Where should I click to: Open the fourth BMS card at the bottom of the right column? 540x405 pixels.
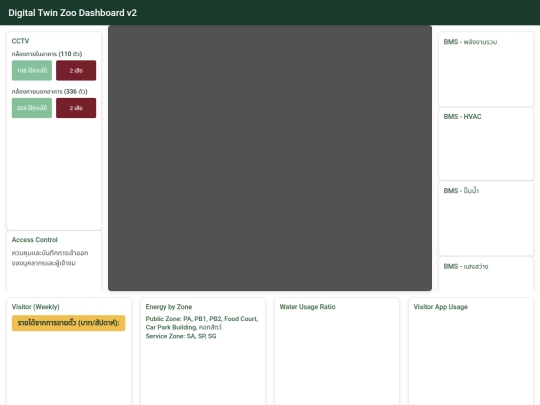click(x=486, y=274)
